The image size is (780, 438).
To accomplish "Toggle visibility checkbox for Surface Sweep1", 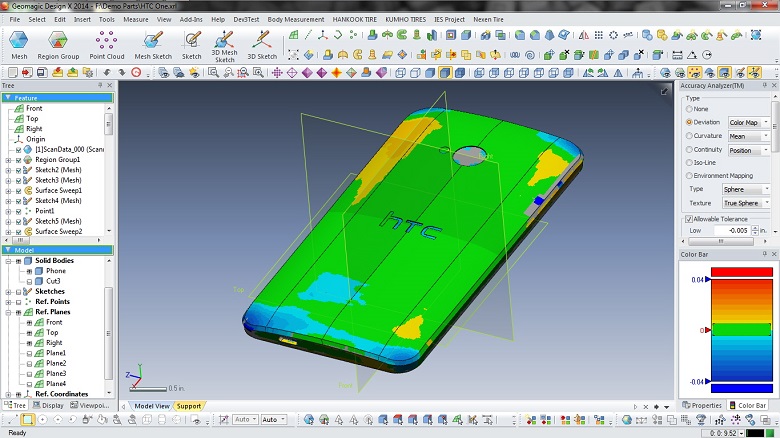I will coord(18,190).
